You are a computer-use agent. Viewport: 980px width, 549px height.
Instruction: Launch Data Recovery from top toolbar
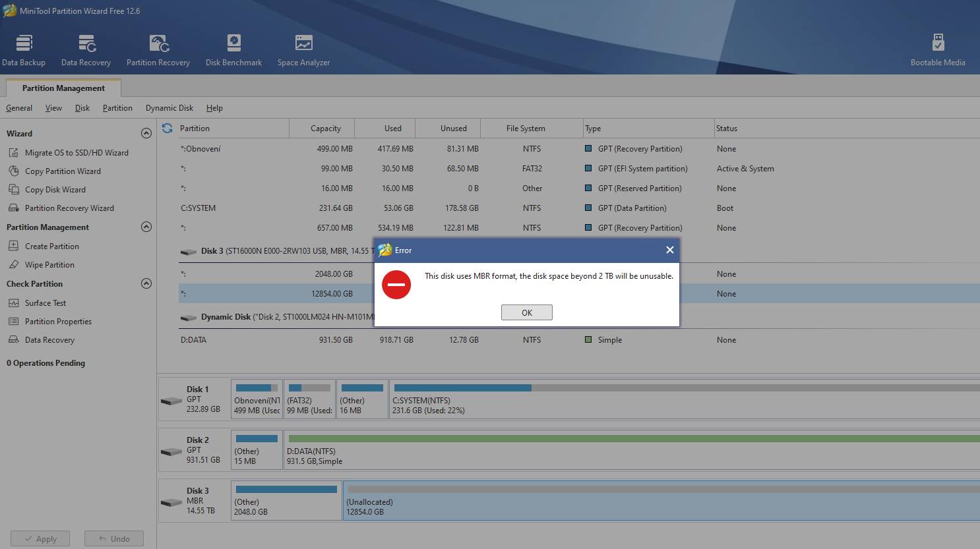pos(86,50)
